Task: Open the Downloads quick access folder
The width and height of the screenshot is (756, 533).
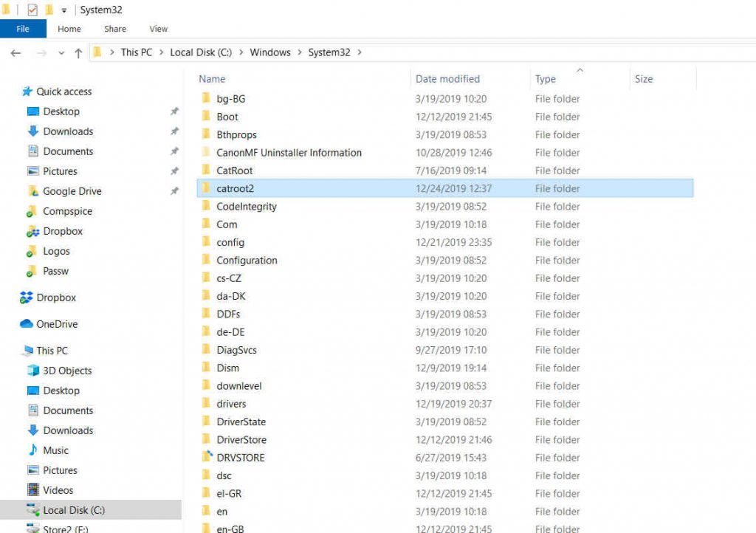Action: click(x=67, y=131)
